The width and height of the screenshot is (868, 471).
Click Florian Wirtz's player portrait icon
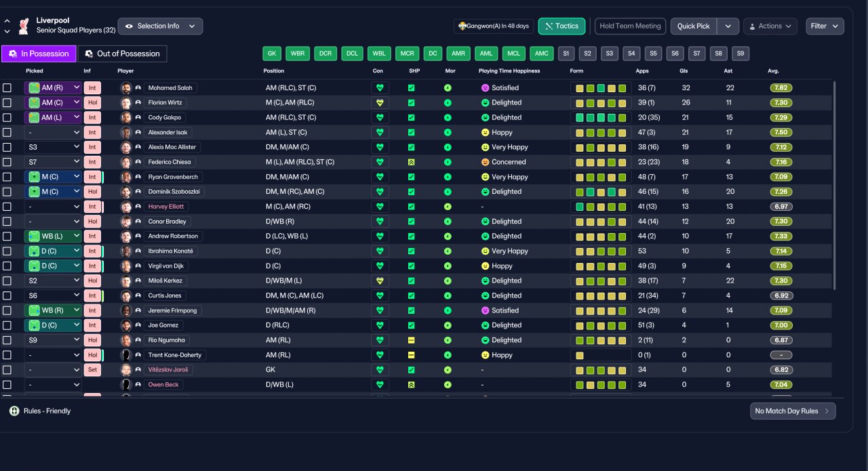126,103
